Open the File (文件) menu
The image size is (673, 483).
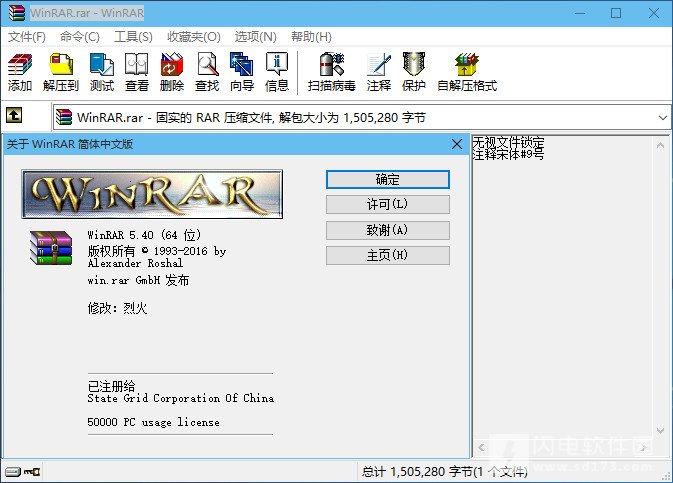(x=27, y=37)
